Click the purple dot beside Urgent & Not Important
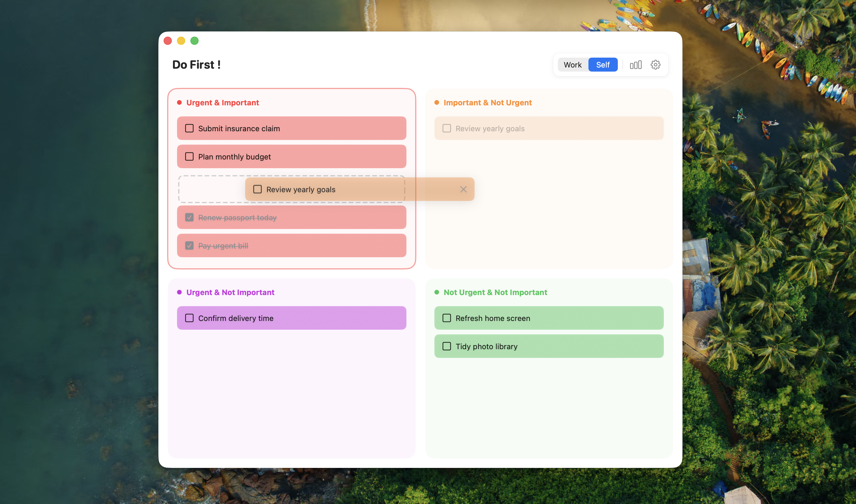This screenshot has width=856, height=504. 180,292
